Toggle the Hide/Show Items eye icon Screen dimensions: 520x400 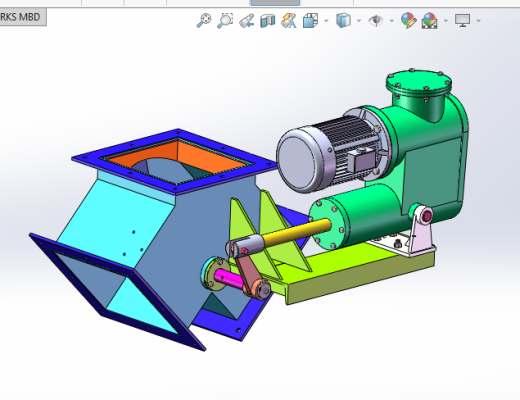pyautogui.click(x=376, y=21)
